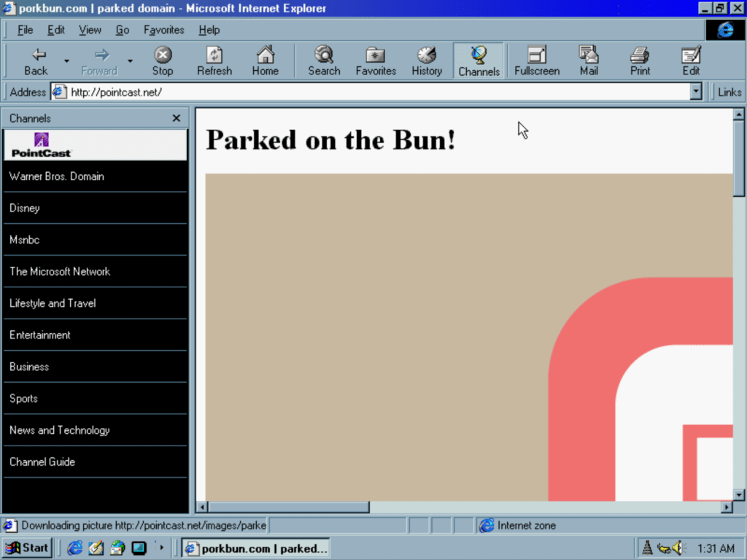Switch to Fullscreen view
747x560 pixels.
(x=536, y=61)
